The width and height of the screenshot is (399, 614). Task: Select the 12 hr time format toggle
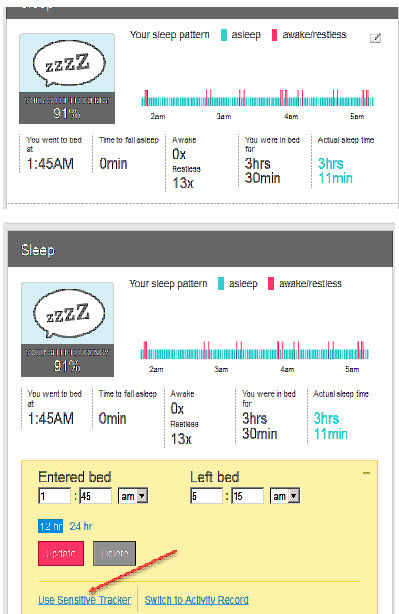[x=51, y=526]
